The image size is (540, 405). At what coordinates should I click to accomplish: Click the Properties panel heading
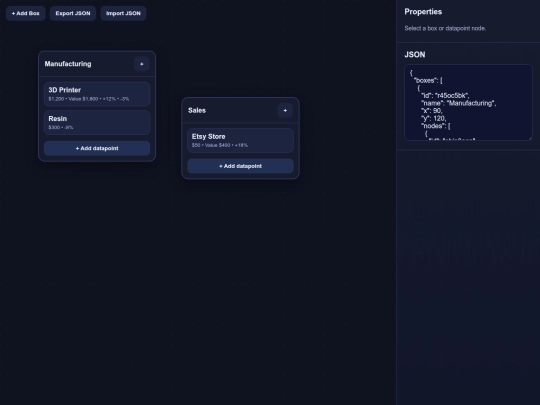(x=423, y=12)
